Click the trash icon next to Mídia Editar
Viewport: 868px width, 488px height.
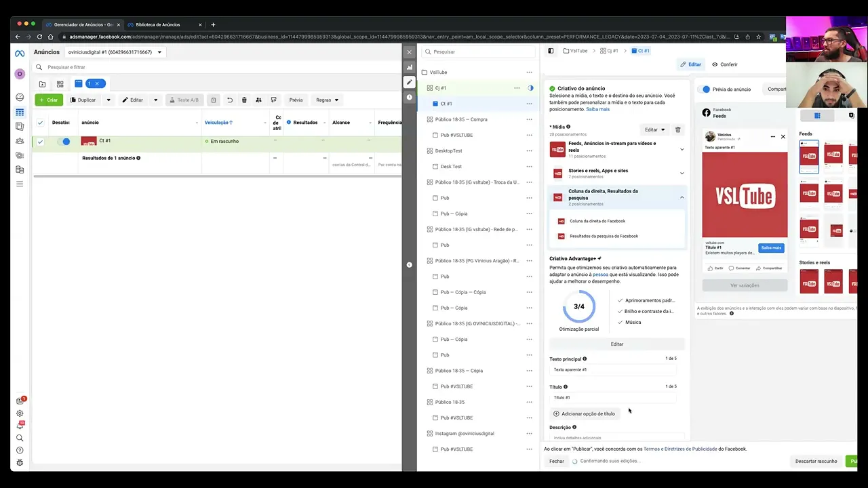tap(677, 129)
